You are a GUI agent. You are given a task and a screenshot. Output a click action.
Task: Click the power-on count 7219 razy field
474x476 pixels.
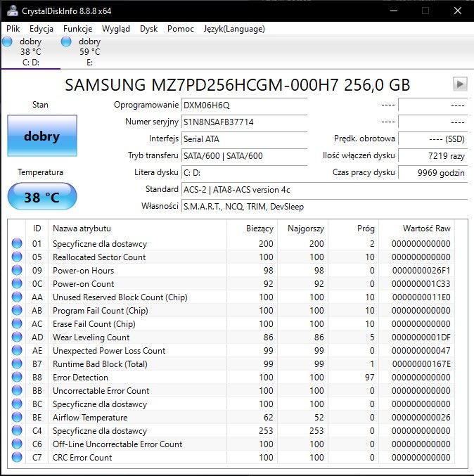[433, 155]
